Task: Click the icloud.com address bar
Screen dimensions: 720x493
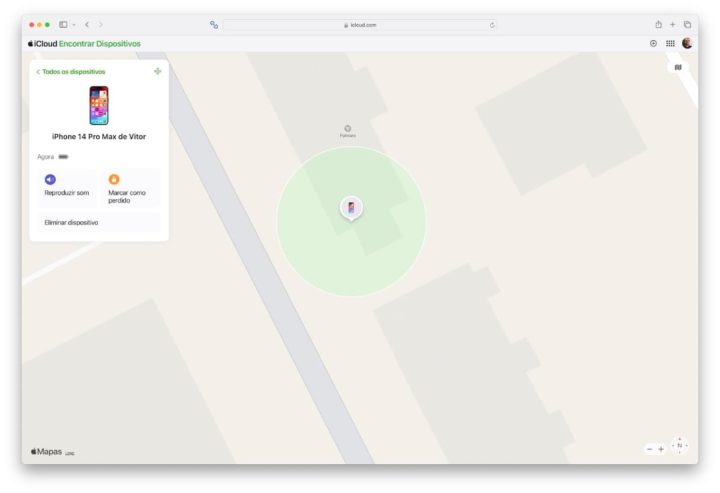Action: pos(360,25)
